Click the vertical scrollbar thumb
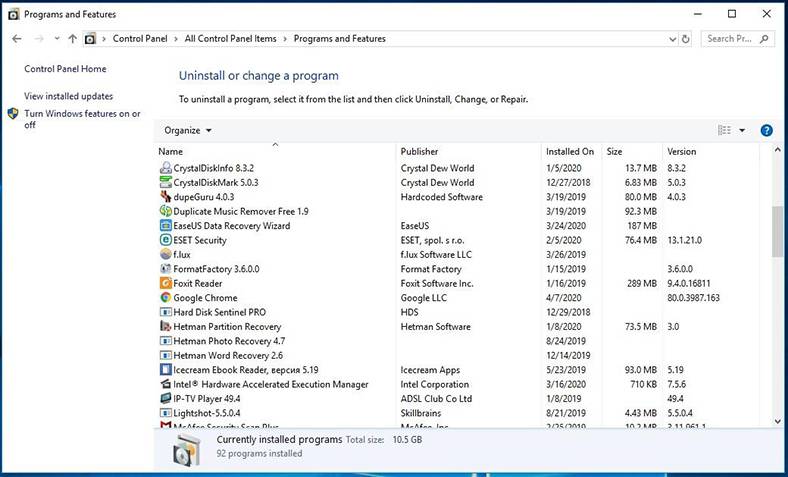The image size is (788, 477). point(777,232)
